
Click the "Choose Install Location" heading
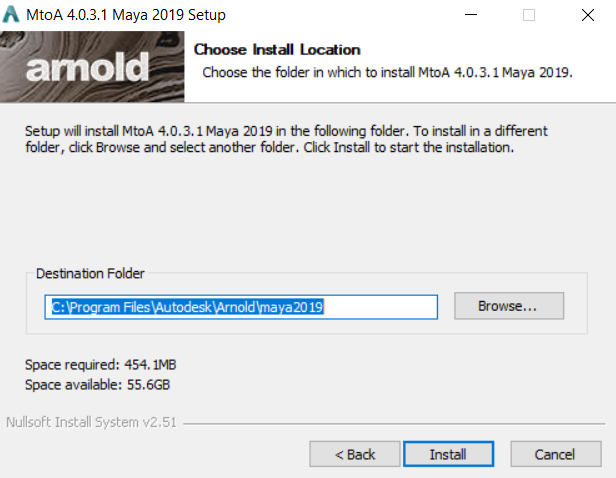pos(277,49)
